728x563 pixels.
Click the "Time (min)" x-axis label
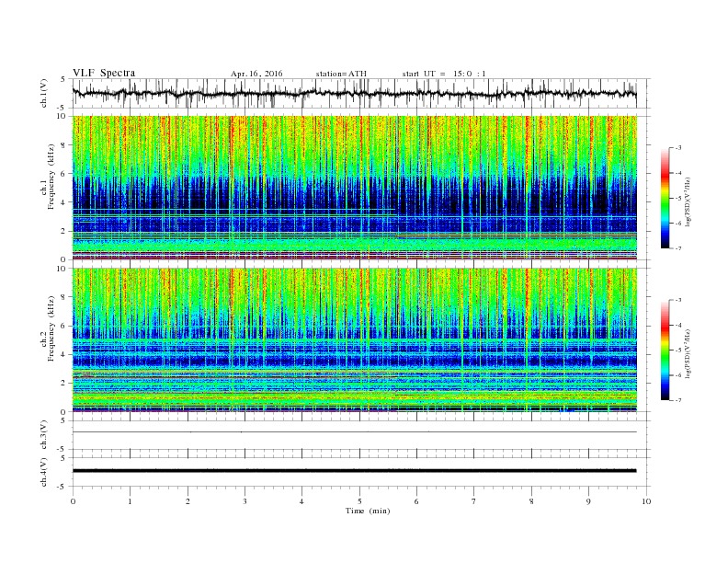(x=368, y=511)
